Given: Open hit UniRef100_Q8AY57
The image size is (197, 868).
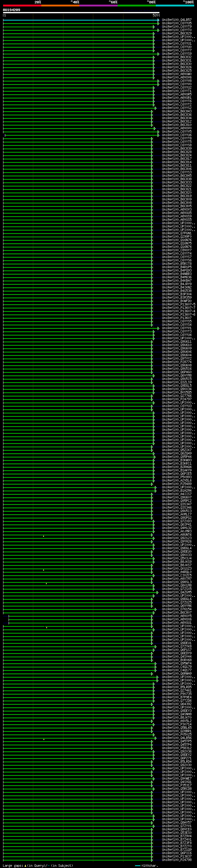Looking at the screenshot, I should pos(177,822).
